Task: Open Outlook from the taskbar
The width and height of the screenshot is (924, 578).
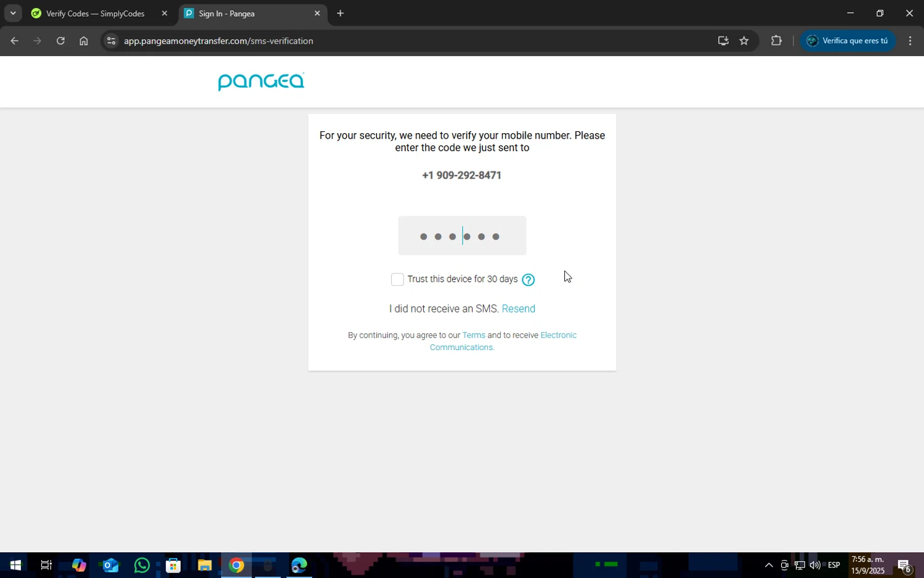Action: click(110, 565)
